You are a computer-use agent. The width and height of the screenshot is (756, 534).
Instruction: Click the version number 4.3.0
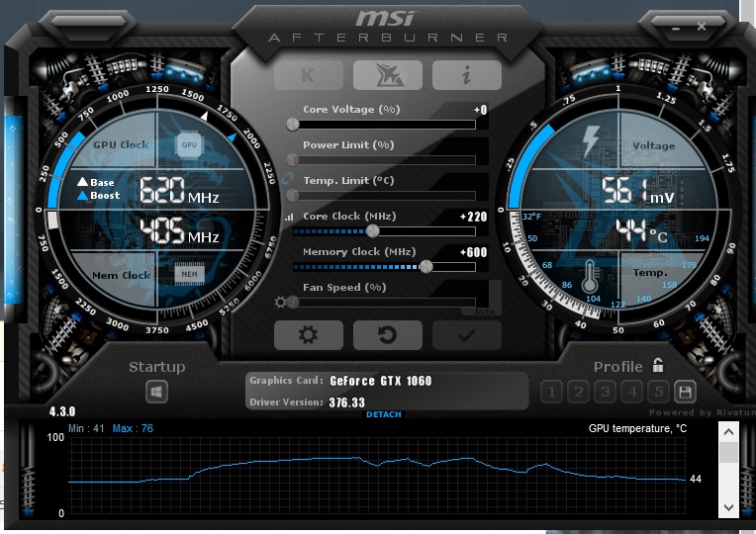tap(62, 411)
